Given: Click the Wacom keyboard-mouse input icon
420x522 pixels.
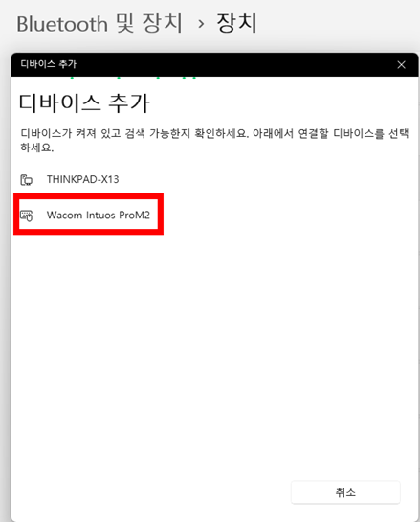Looking at the screenshot, I should [26, 216].
